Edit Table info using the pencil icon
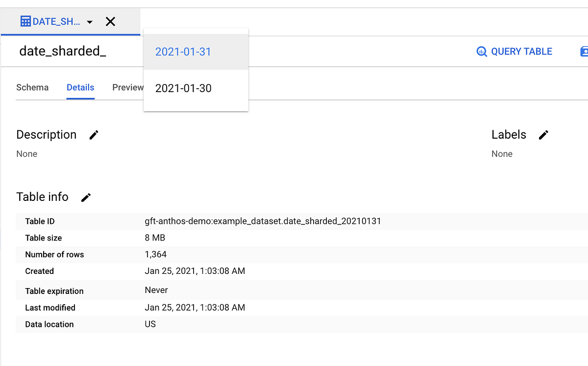The height and width of the screenshot is (366, 588). coord(85,197)
